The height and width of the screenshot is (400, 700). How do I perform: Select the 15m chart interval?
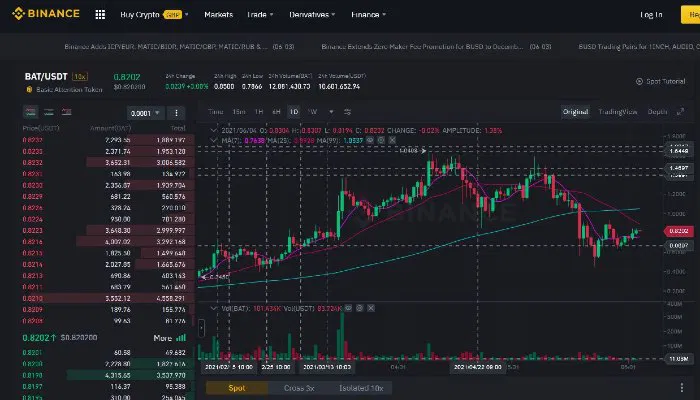point(239,112)
